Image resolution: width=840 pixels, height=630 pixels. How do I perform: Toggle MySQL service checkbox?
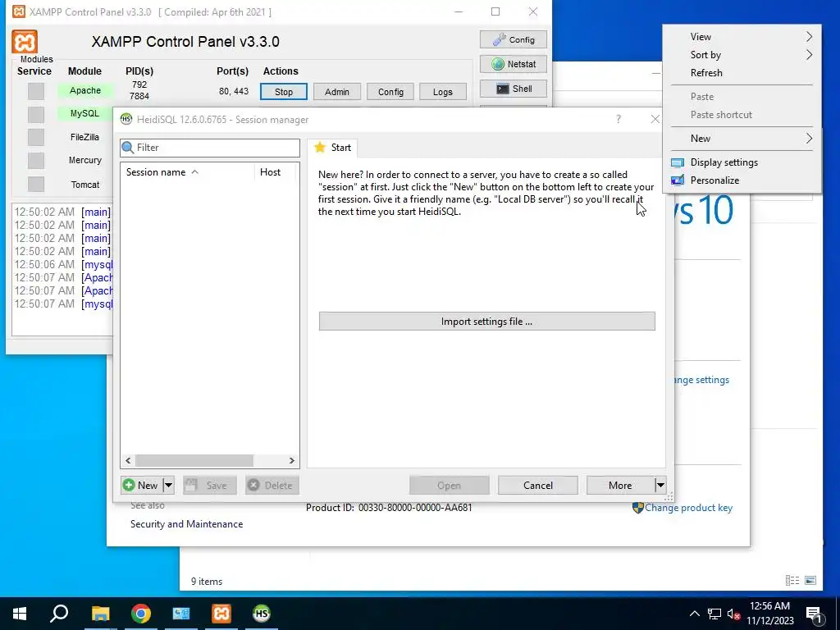click(x=36, y=114)
